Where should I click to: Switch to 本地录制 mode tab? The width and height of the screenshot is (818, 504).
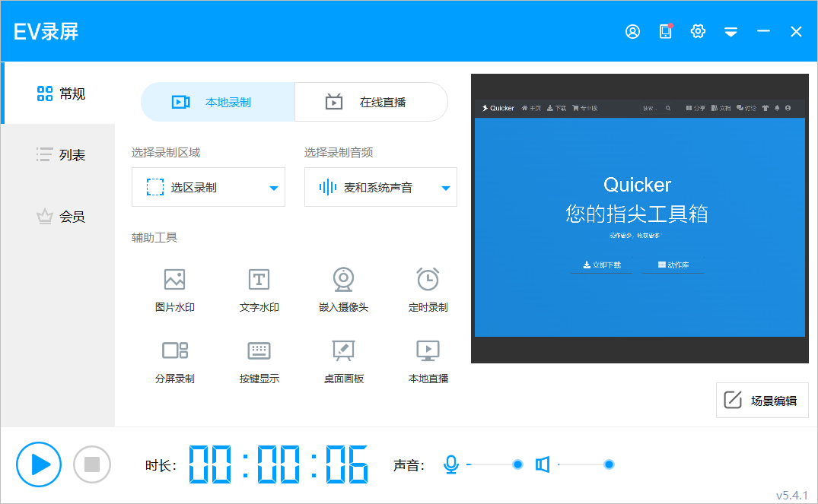pos(218,102)
